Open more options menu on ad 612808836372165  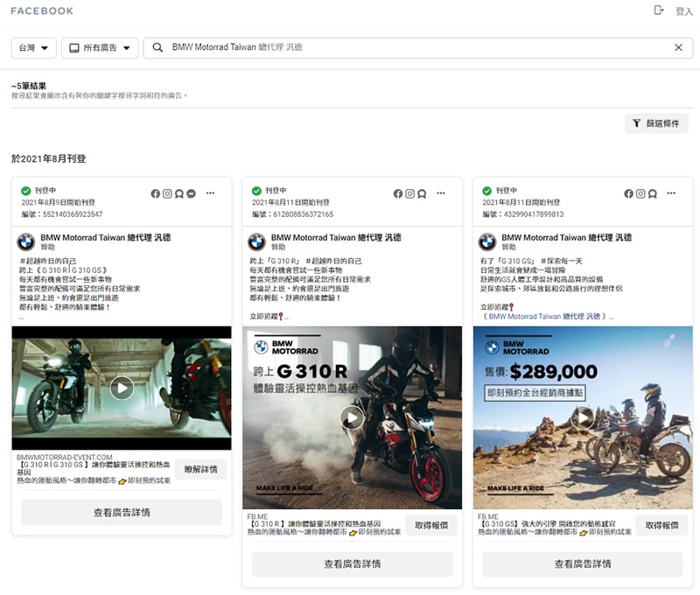tap(441, 193)
